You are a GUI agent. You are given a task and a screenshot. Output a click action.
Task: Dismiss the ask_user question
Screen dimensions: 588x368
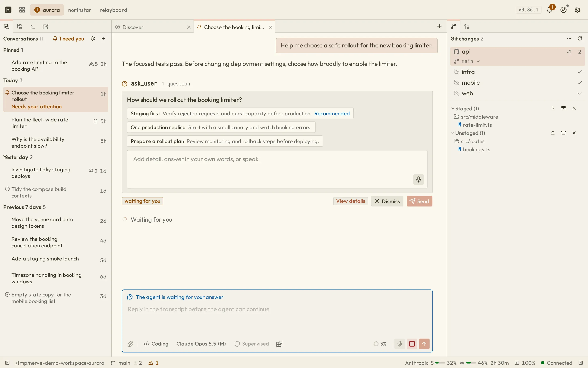coord(387,201)
